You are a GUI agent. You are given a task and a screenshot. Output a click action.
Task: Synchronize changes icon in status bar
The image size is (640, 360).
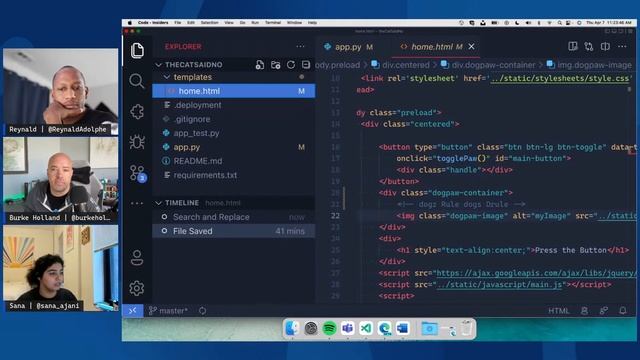[x=202, y=311]
